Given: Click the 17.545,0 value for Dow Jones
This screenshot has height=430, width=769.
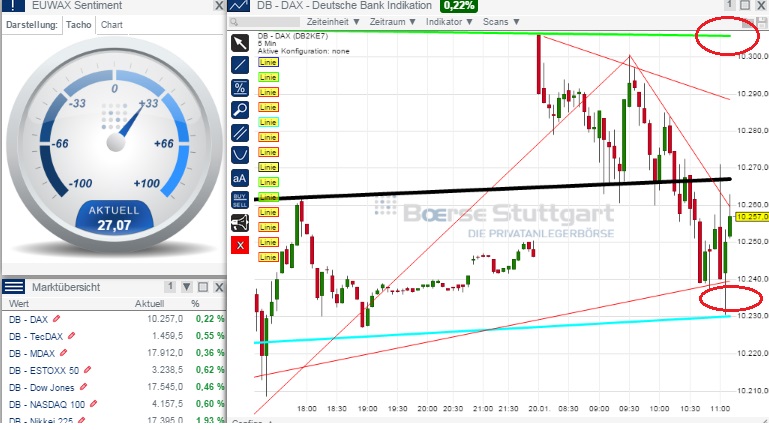Looking at the screenshot, I should tap(165, 387).
